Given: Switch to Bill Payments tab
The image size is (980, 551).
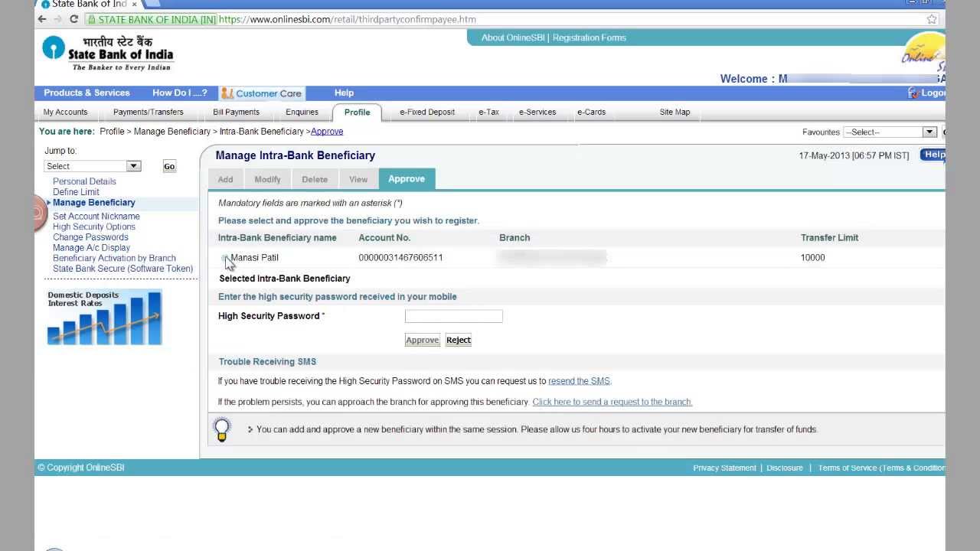Looking at the screenshot, I should click(x=236, y=112).
